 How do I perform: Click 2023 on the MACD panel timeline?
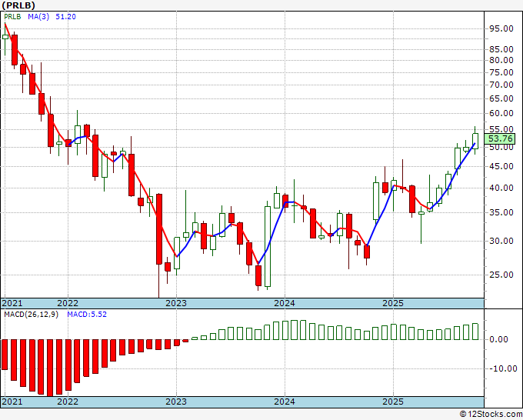(176, 402)
